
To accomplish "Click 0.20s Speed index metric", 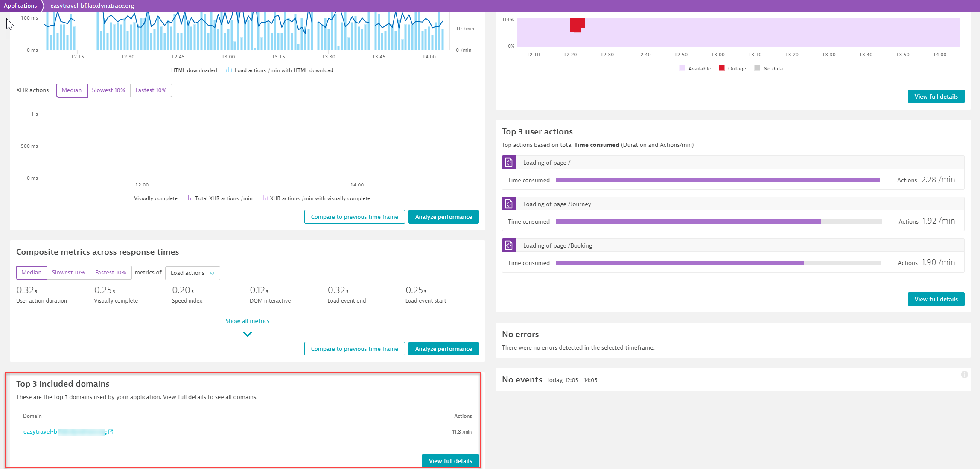I will coord(187,294).
